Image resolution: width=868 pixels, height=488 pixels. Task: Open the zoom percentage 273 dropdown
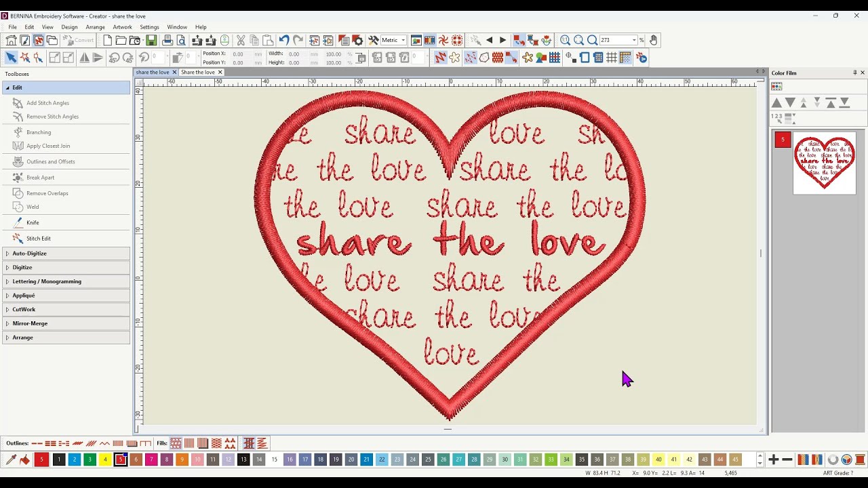point(634,40)
